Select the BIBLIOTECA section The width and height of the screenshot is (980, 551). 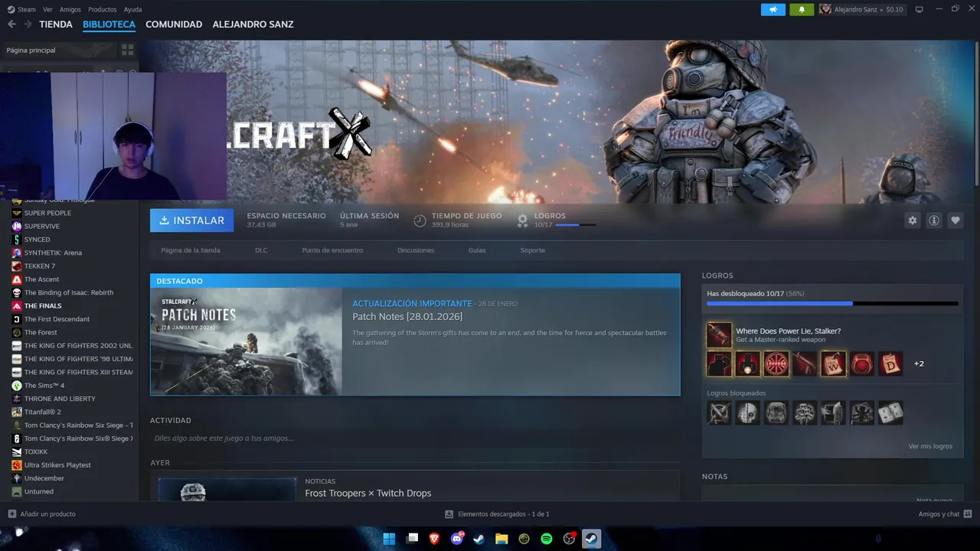[109, 24]
